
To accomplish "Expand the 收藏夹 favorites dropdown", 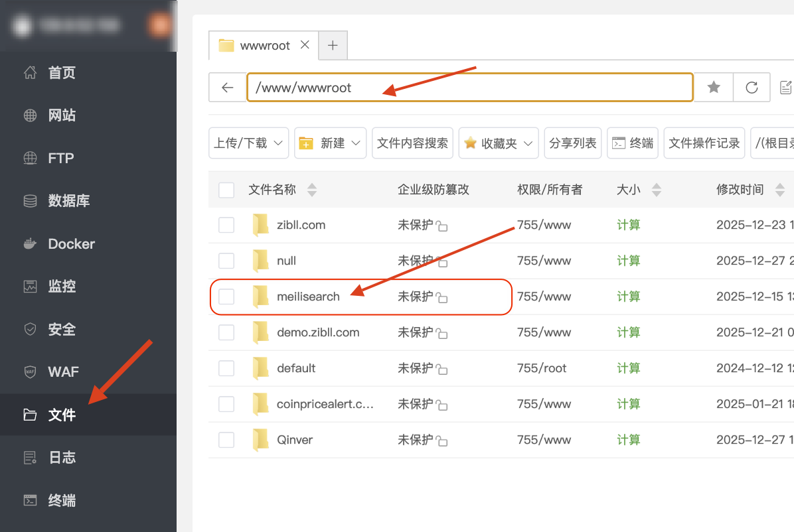I will tap(498, 143).
